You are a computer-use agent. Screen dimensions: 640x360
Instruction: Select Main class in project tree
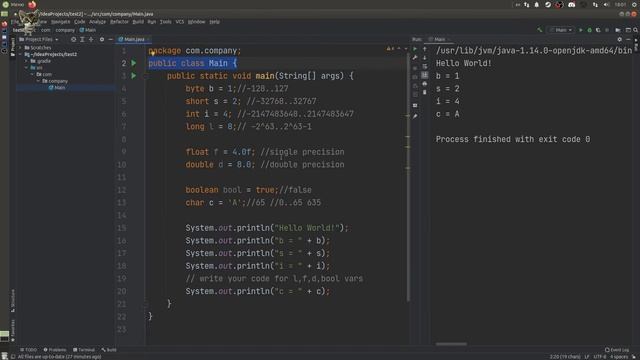(x=57, y=88)
